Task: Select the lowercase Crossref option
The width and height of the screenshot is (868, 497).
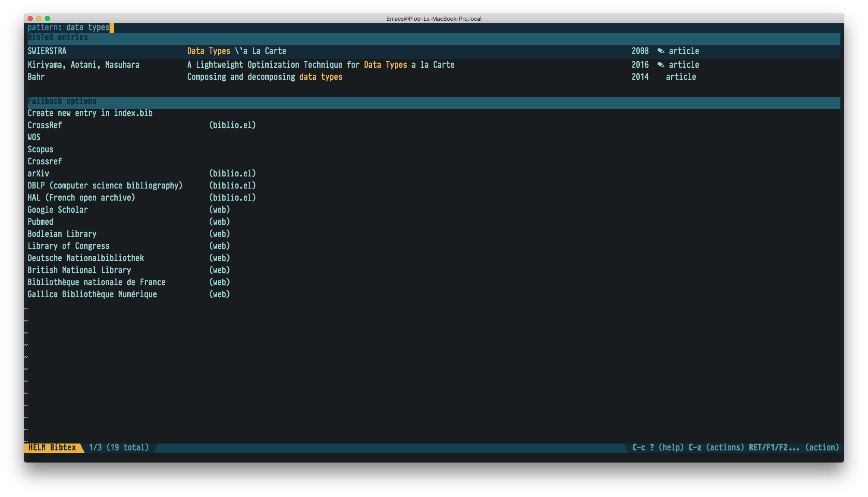Action: tap(45, 161)
